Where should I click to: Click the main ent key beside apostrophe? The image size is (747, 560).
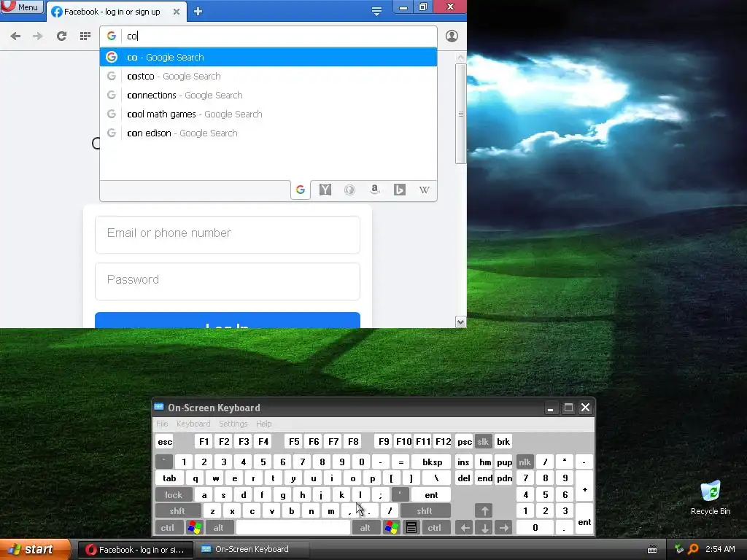(431, 495)
